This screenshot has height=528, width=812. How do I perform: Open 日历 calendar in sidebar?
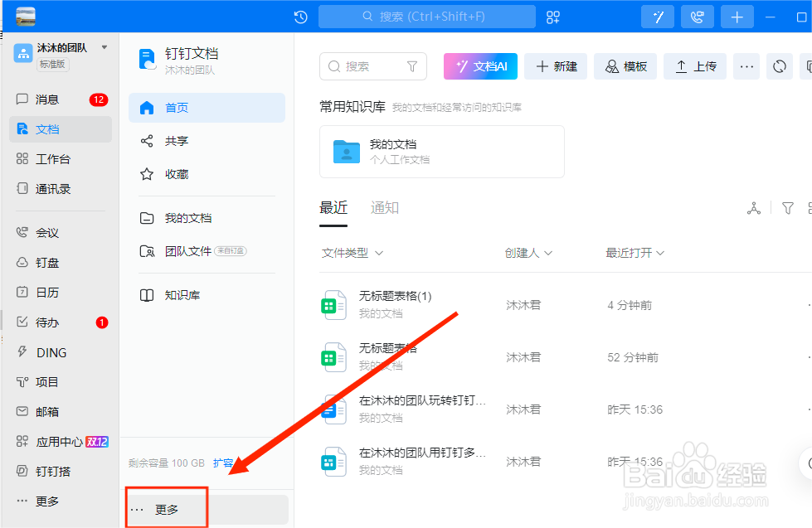point(61,293)
